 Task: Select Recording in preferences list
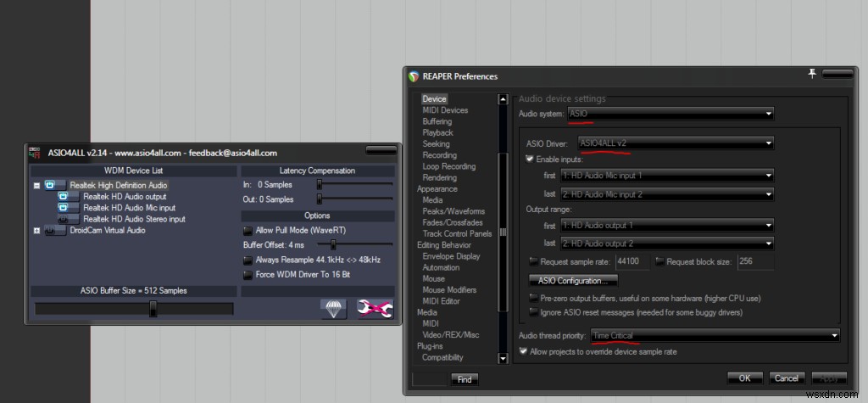click(440, 155)
